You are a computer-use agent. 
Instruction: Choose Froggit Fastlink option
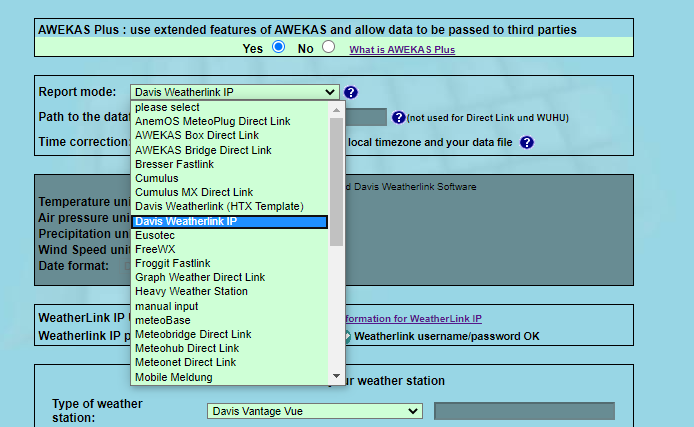click(x=230, y=263)
